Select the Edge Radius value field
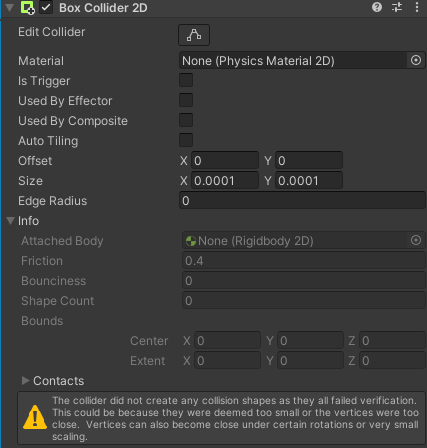427x448 pixels. (x=302, y=201)
